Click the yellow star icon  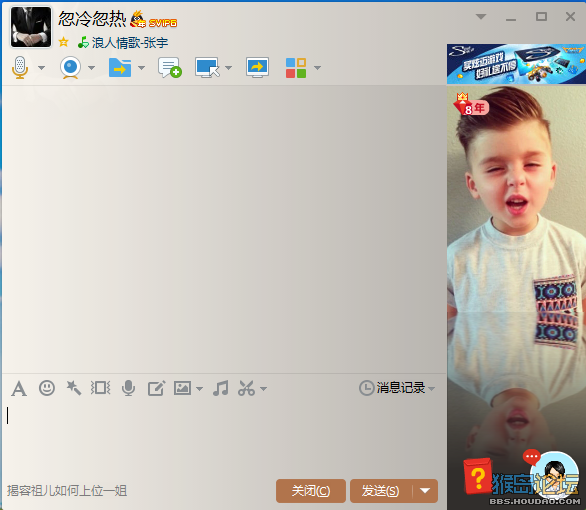point(64,42)
